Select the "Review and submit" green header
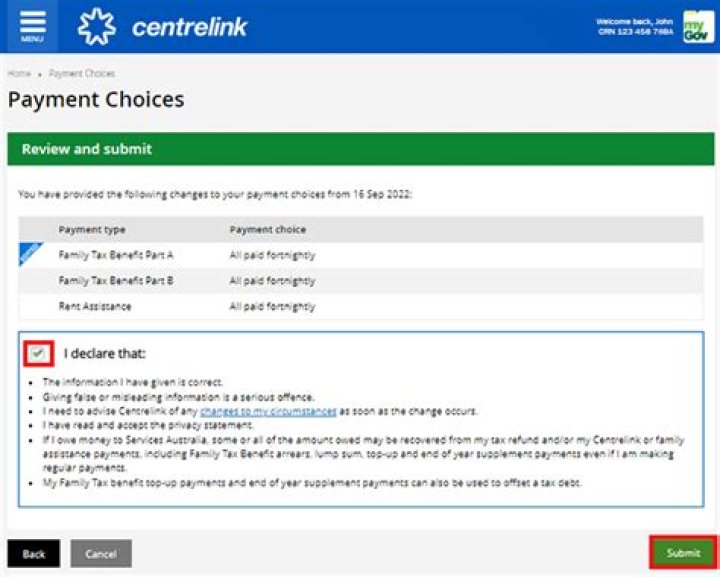Screen dimensions: 720x577 360,149
